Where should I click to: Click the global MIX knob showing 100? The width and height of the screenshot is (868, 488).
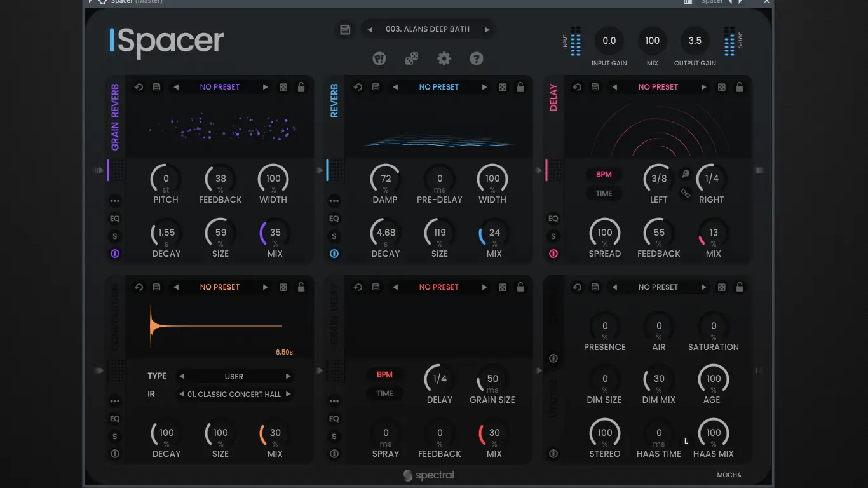pos(653,41)
